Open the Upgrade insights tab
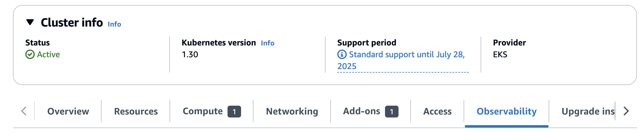The width and height of the screenshot is (644, 134). click(x=587, y=111)
